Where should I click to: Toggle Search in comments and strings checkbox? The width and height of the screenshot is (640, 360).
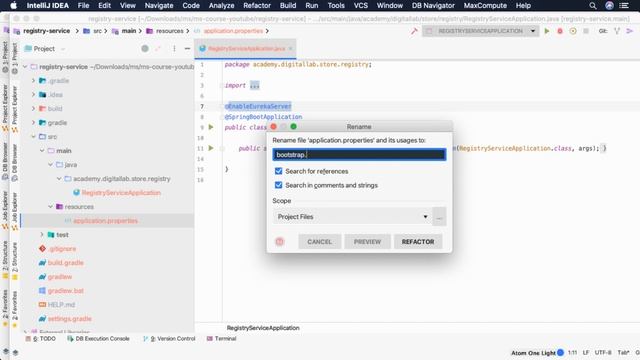(278, 185)
